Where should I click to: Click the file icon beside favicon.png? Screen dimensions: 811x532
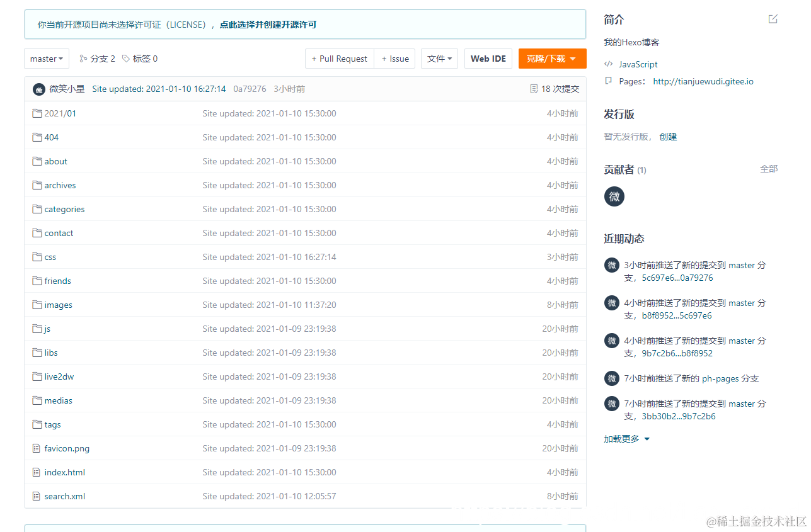(37, 448)
